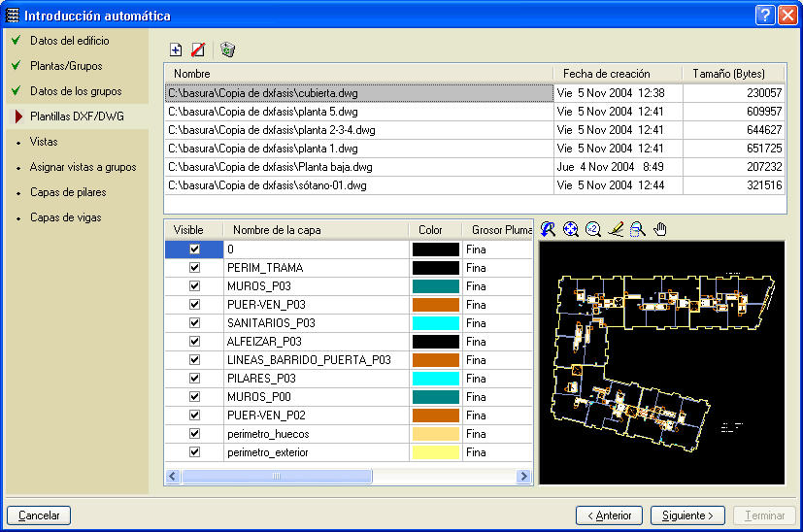803x532 pixels.
Task: Select the pan hand tool
Action: tap(660, 229)
